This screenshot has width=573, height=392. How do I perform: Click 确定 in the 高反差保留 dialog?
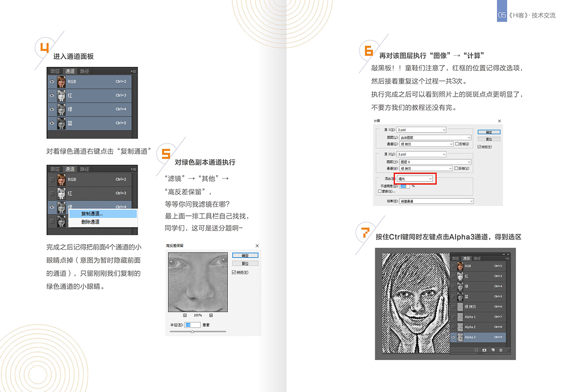click(245, 255)
